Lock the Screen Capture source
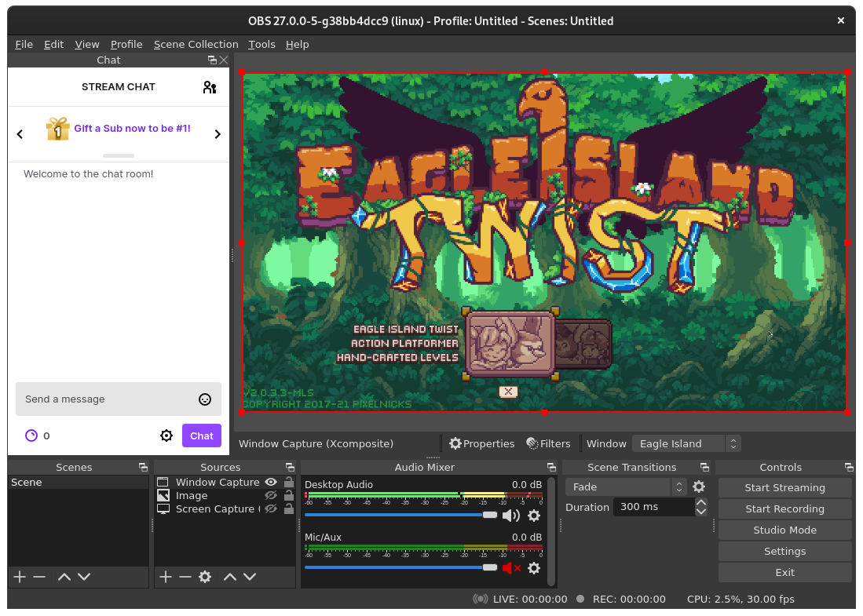 click(x=288, y=508)
